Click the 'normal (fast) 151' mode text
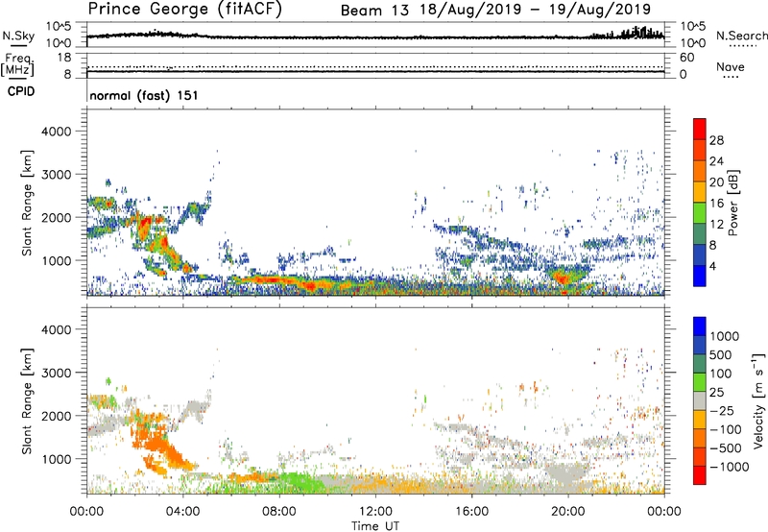The width and height of the screenshot is (768, 532). [x=144, y=95]
